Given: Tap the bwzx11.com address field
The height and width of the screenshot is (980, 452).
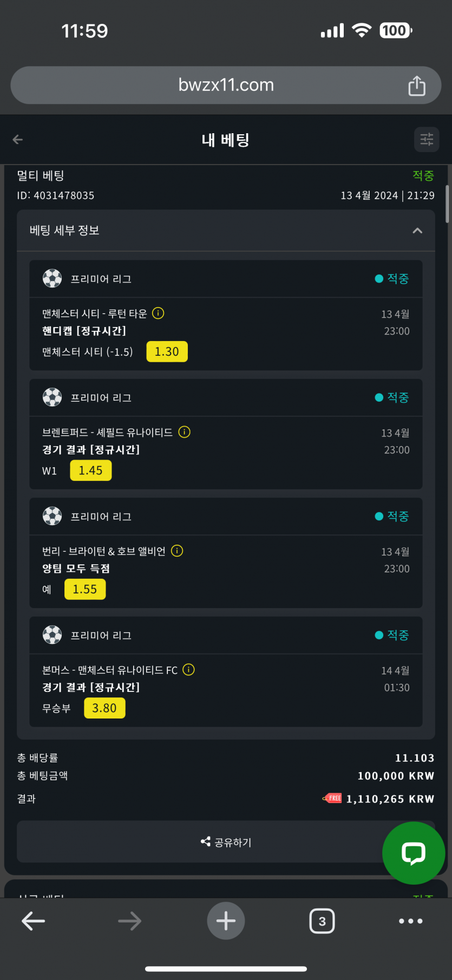Looking at the screenshot, I should 226,85.
